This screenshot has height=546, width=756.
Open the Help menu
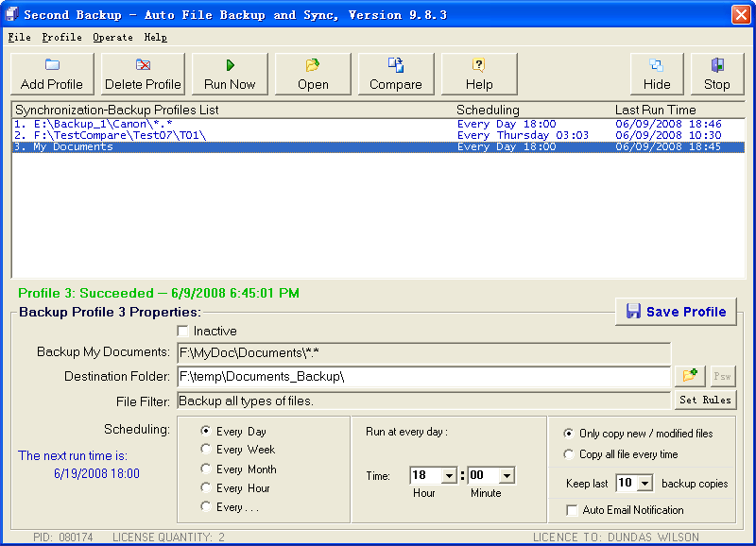156,37
